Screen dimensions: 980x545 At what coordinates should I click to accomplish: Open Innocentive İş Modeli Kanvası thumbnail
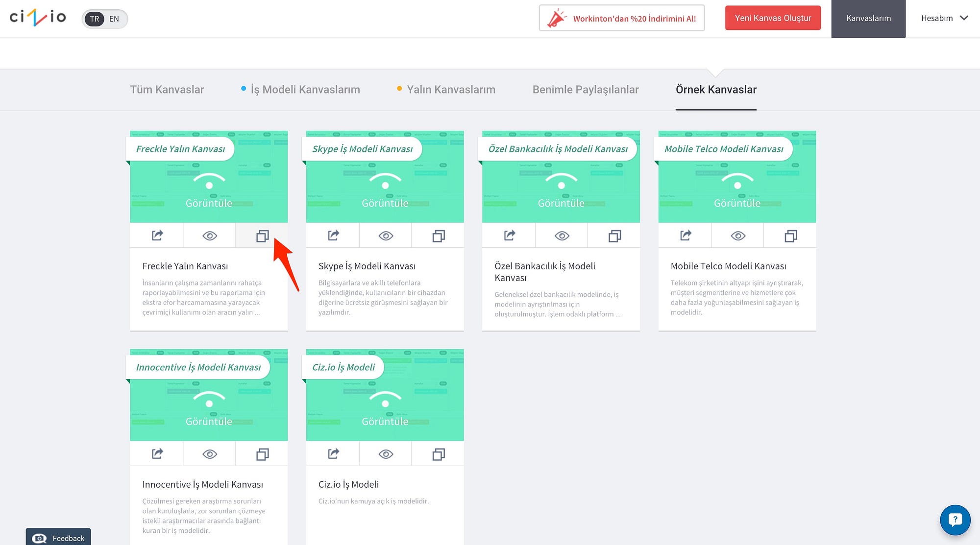(209, 395)
